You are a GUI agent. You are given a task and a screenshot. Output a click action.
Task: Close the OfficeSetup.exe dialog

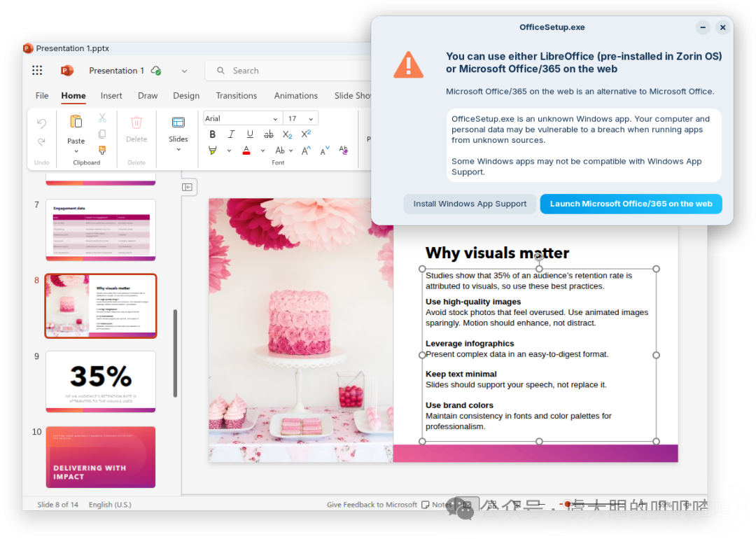point(722,27)
